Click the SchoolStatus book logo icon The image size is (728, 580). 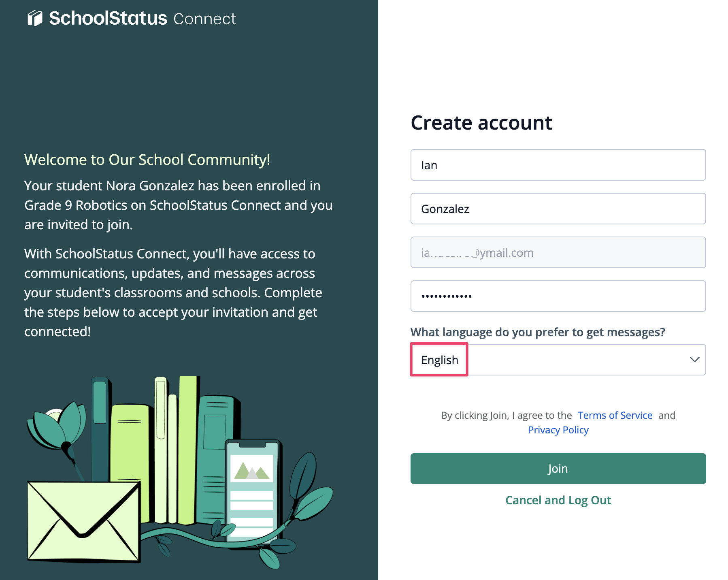pos(35,18)
